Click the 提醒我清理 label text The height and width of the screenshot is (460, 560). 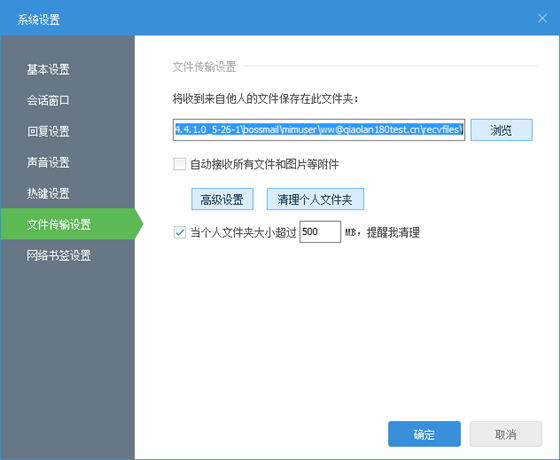coord(393,232)
